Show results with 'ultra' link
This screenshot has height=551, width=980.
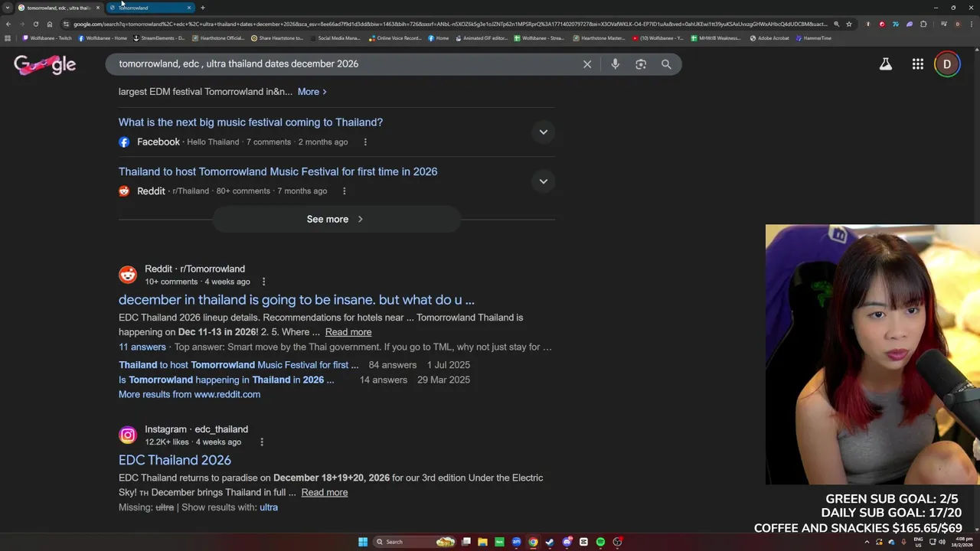click(268, 507)
